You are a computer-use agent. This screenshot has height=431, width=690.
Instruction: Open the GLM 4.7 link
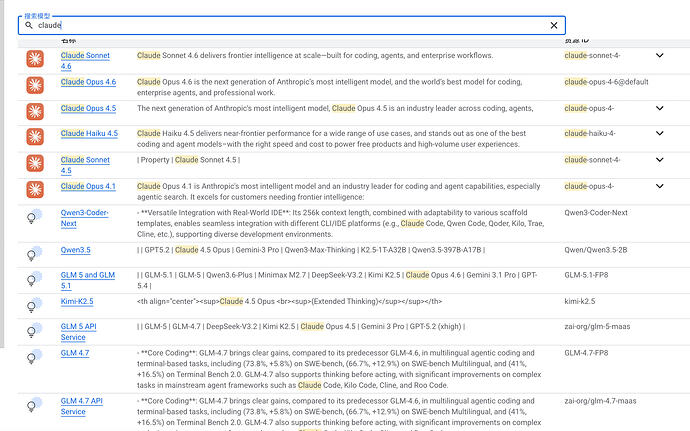point(75,353)
